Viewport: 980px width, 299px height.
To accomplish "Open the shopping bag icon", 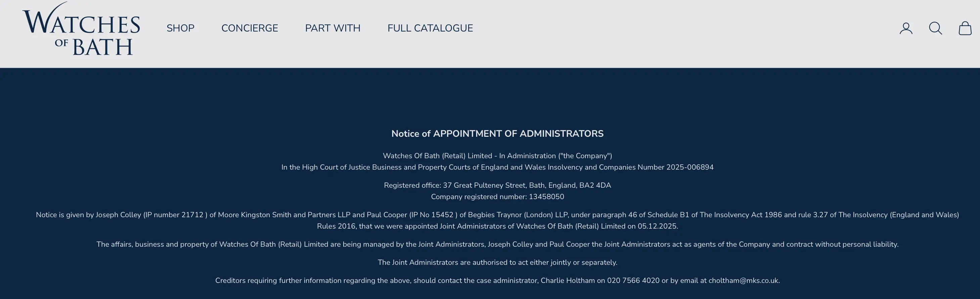I will click(x=965, y=28).
